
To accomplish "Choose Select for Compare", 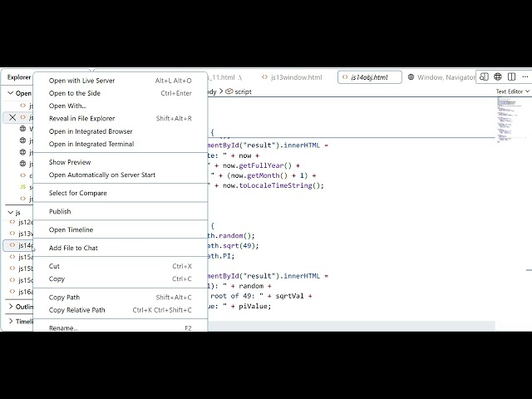I will [121, 193].
